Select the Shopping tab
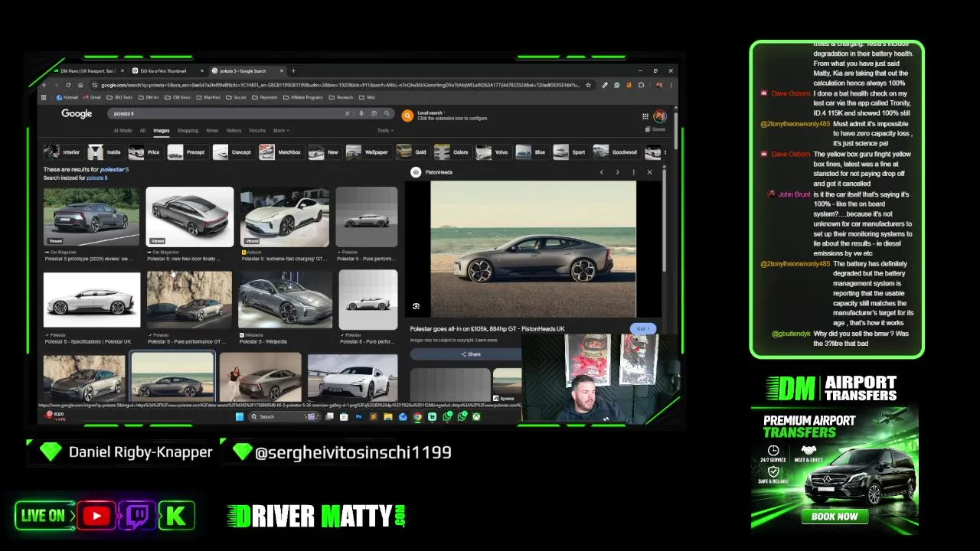Image resolution: width=980 pixels, height=551 pixels. (188, 130)
